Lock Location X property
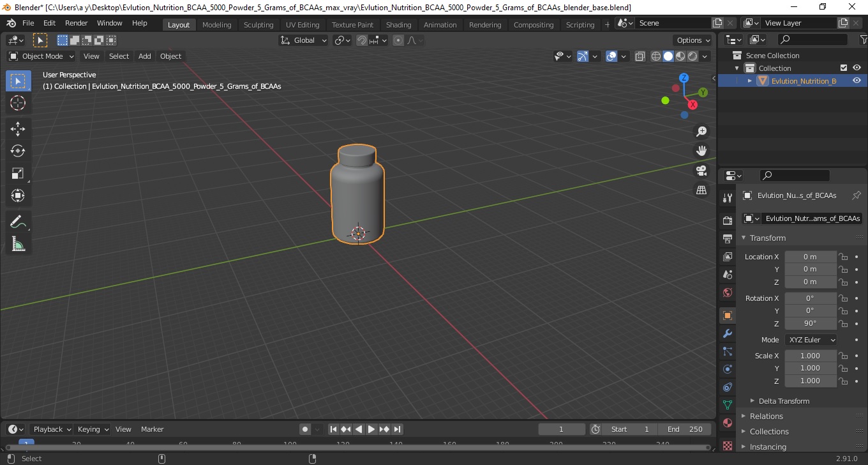 843,257
